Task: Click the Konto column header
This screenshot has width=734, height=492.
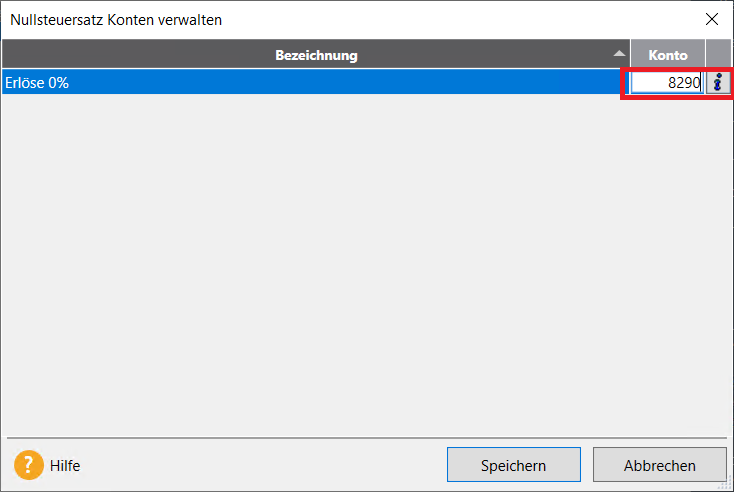Action: coord(668,55)
